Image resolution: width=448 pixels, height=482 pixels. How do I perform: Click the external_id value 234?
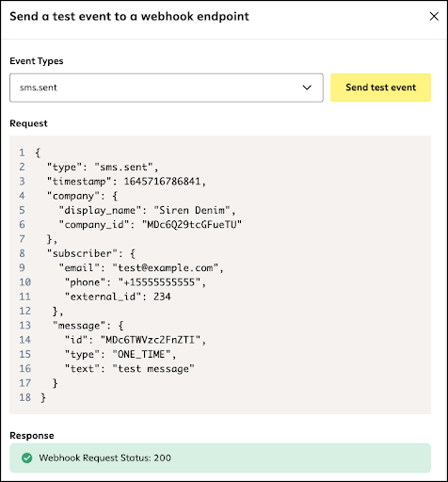[162, 297]
